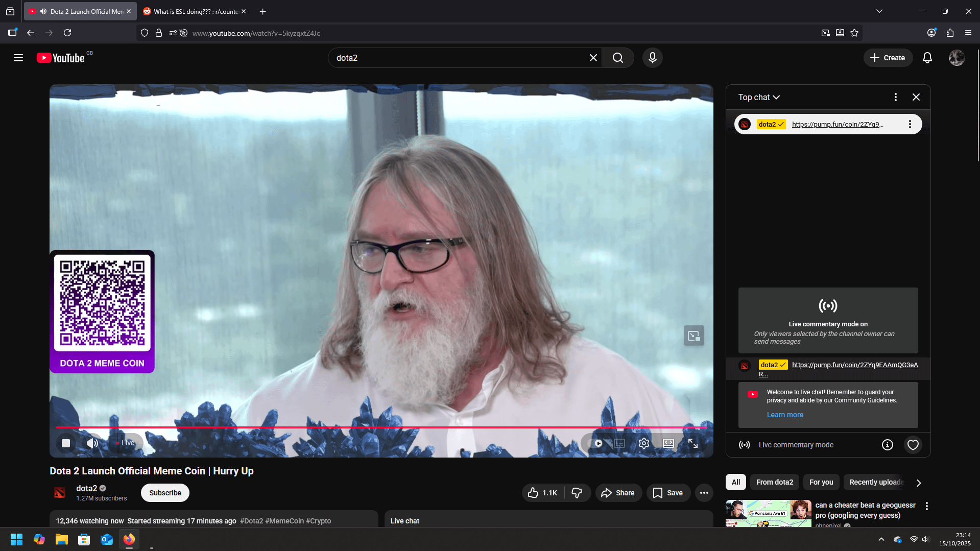Save the video to a playlist
The width and height of the screenshot is (980, 551).
pyautogui.click(x=668, y=493)
